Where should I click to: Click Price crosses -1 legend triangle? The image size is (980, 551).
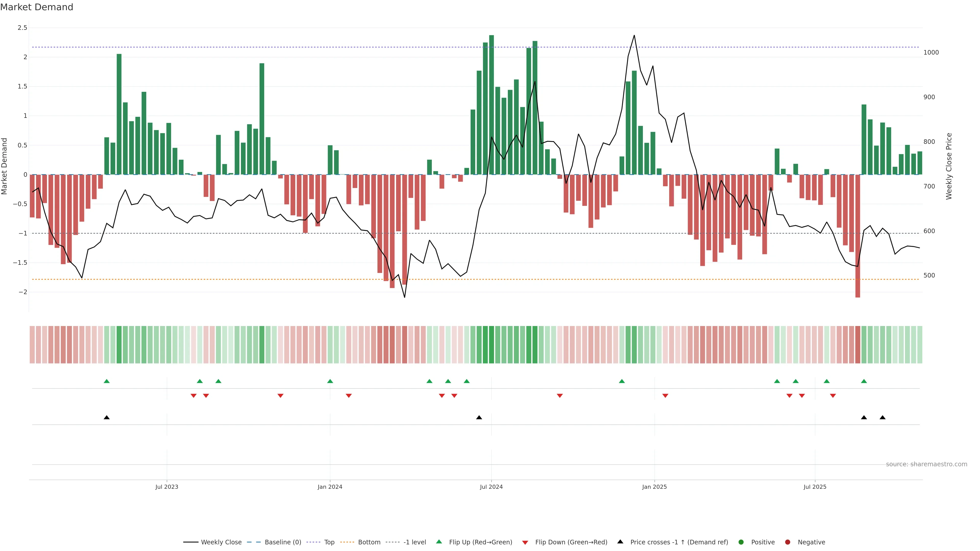[x=620, y=542]
